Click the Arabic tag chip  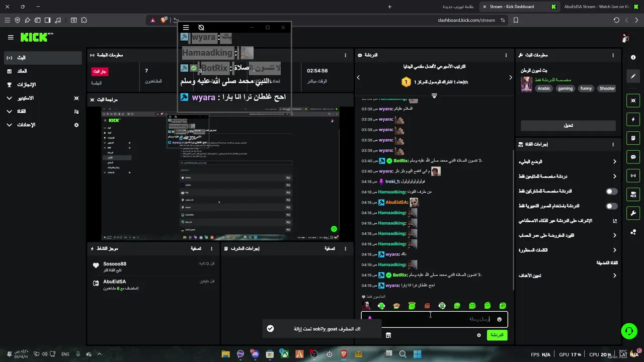click(544, 88)
